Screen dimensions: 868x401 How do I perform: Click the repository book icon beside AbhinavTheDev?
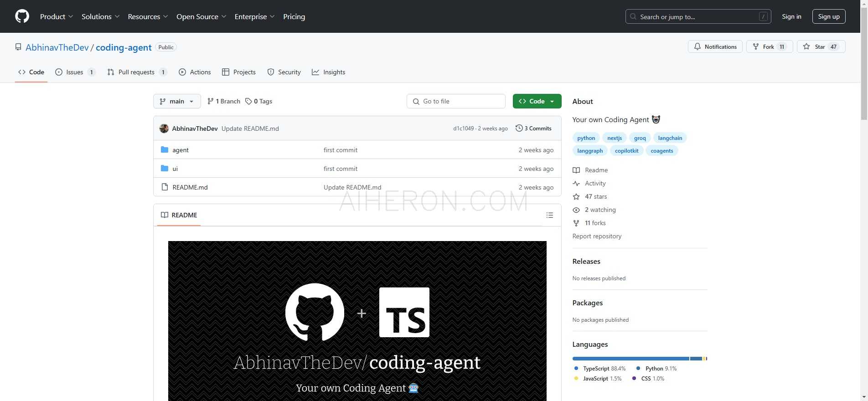coord(18,47)
